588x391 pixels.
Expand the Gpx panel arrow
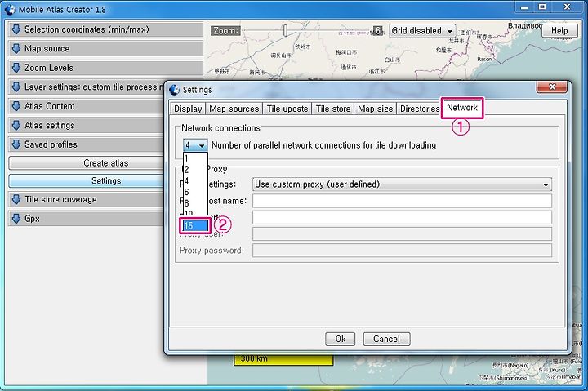pos(16,219)
